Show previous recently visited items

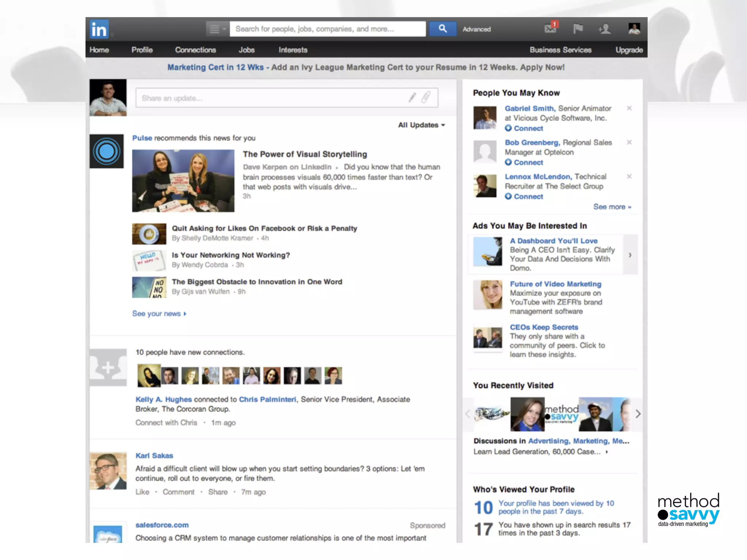click(x=468, y=414)
